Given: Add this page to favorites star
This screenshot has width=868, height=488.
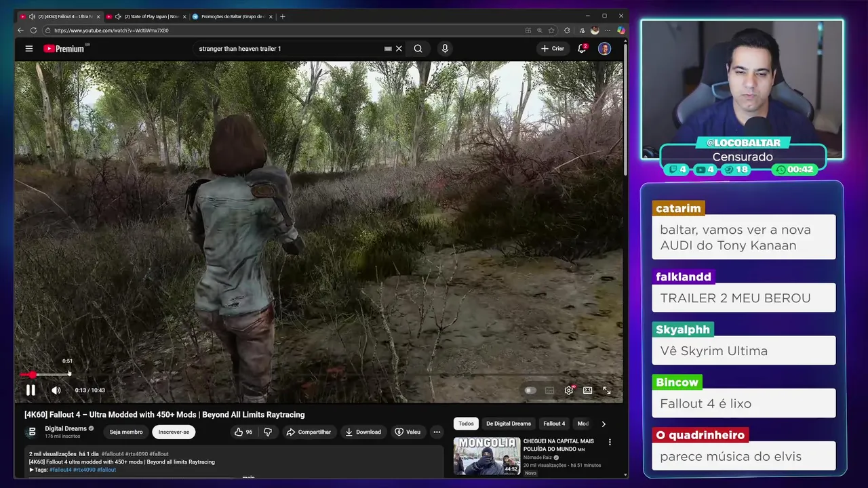Looking at the screenshot, I should pyautogui.click(x=551, y=30).
